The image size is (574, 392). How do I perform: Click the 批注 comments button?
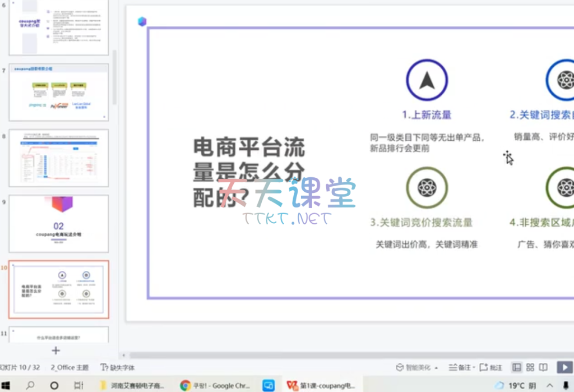tap(491, 367)
